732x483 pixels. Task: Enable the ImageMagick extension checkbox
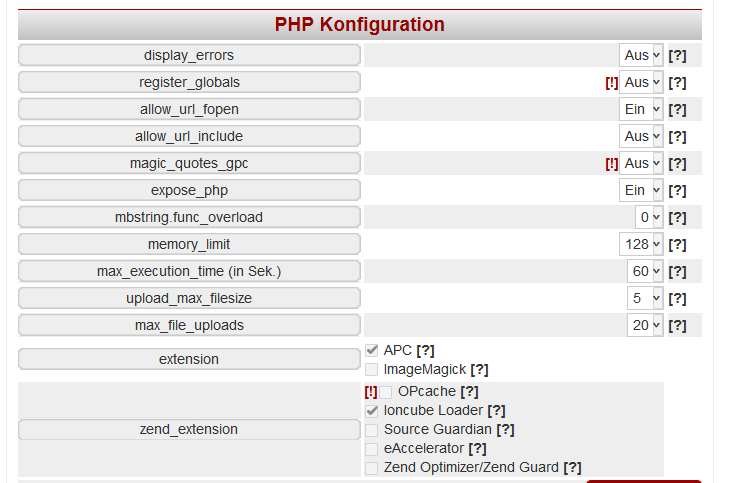372,370
